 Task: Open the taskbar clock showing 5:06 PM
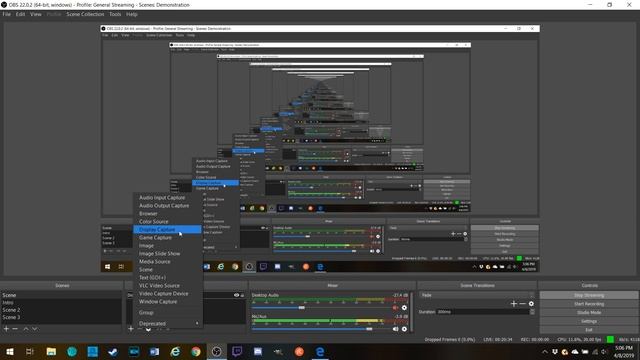(x=624, y=352)
